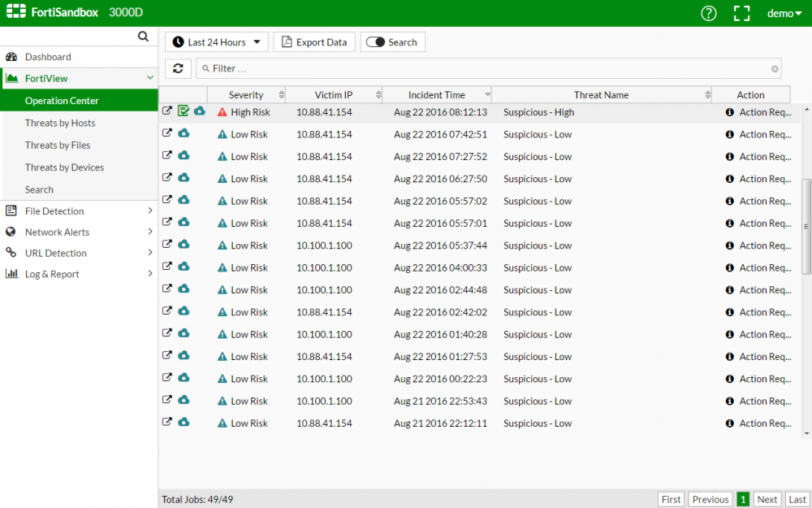Expand the Log & Report menu
812x508 pixels.
tap(79, 274)
